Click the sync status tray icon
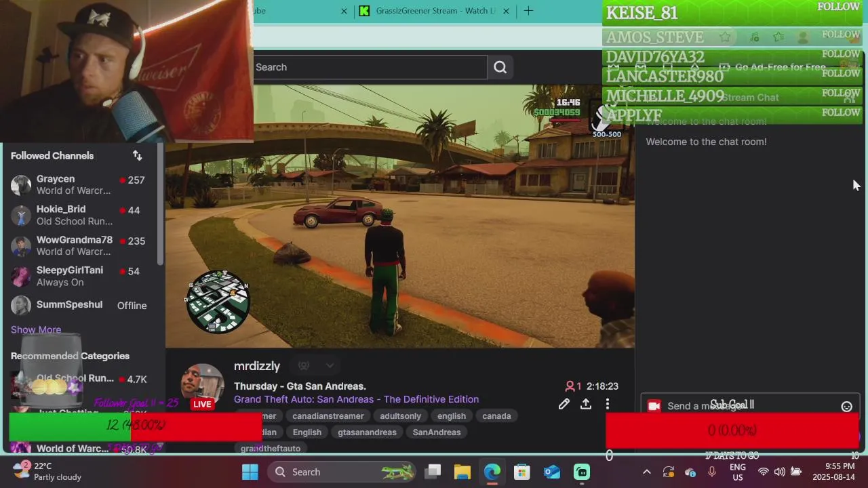Viewport: 868px width, 488px height. pos(669,472)
